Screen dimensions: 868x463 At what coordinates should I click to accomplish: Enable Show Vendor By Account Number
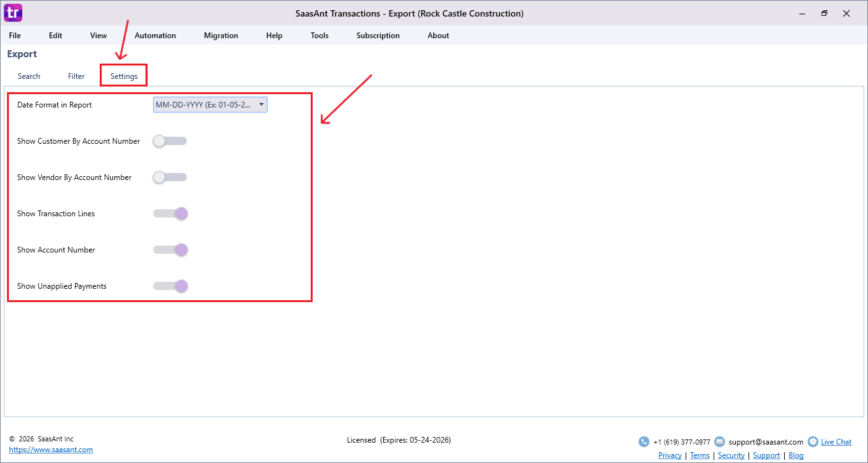pyautogui.click(x=170, y=177)
